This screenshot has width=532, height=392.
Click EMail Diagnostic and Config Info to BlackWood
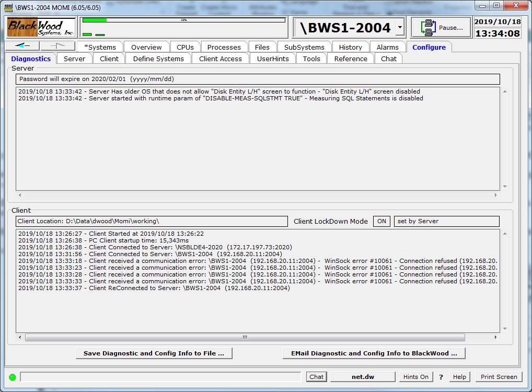click(374, 353)
